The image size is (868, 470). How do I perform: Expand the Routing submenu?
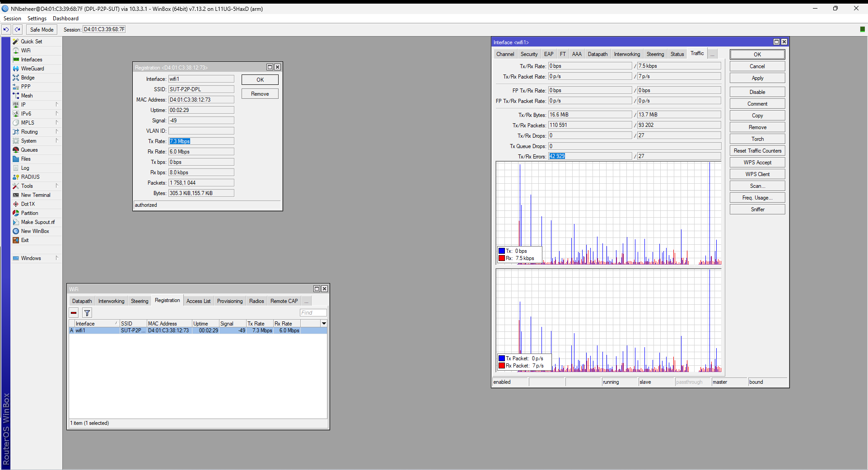[57, 132]
